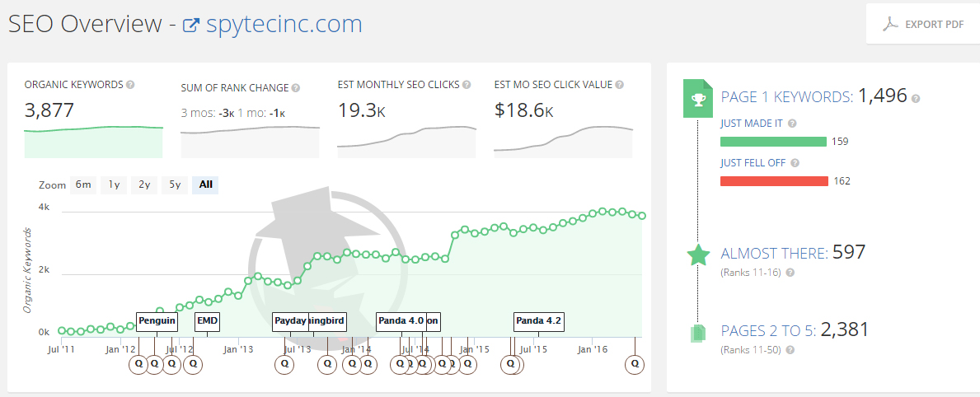Image resolution: width=980 pixels, height=397 pixels.
Task: Set chart zoom to 6m
Action: [x=83, y=184]
